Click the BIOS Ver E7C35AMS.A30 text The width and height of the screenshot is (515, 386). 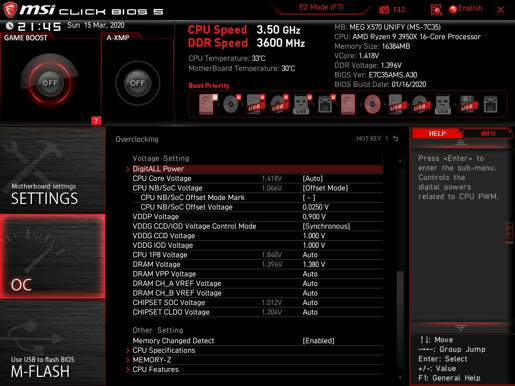[x=376, y=75]
